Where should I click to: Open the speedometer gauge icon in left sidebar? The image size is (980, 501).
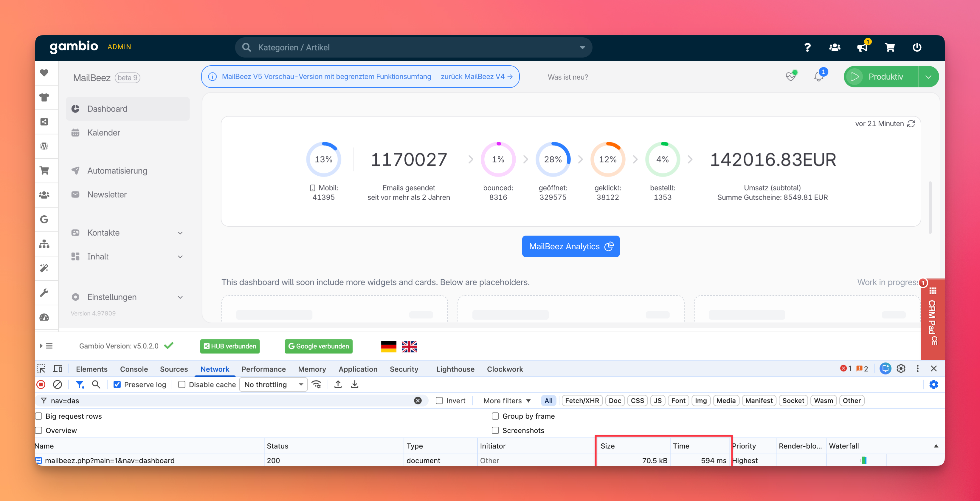[x=44, y=317]
